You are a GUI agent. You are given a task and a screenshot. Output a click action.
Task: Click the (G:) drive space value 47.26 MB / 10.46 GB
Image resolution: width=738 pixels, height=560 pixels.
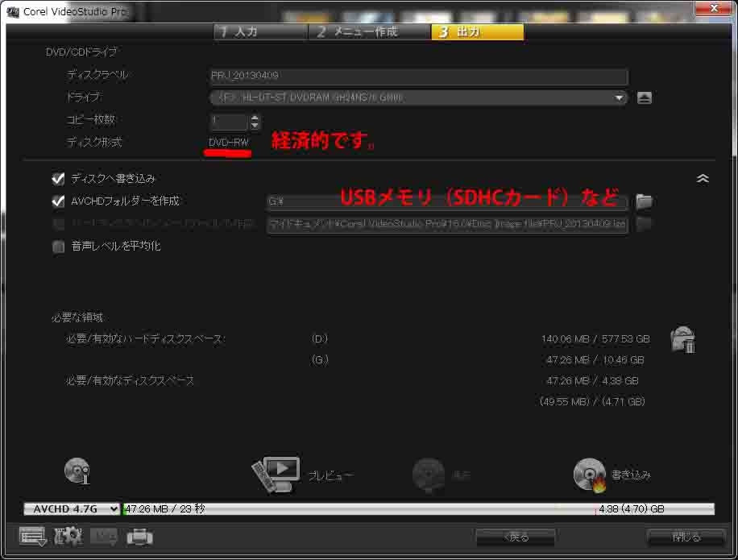595,360
